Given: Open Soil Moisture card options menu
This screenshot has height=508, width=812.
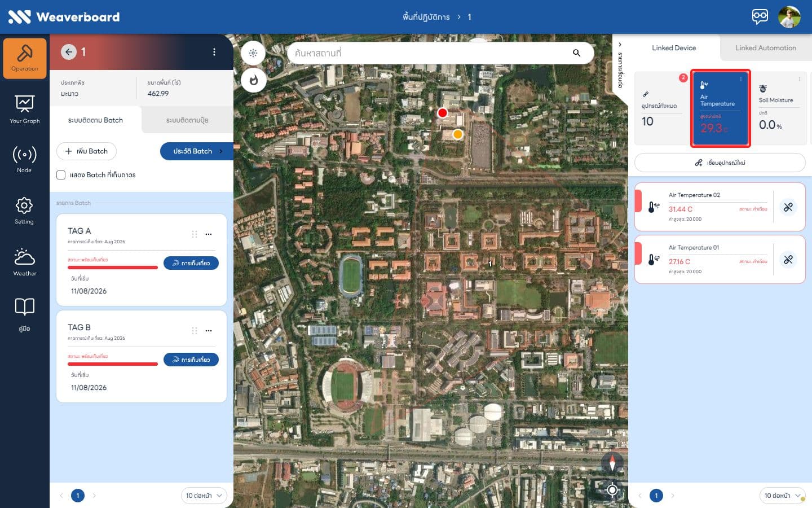Looking at the screenshot, I should point(800,80).
